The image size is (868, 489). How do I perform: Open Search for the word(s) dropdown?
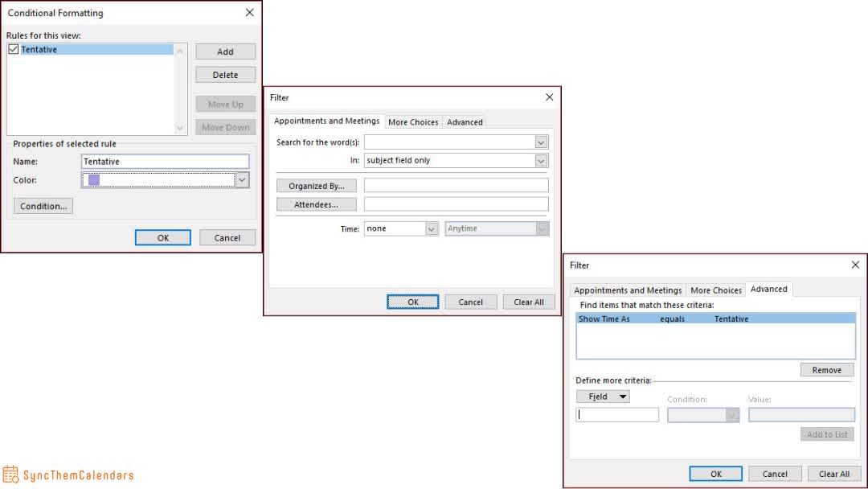541,142
